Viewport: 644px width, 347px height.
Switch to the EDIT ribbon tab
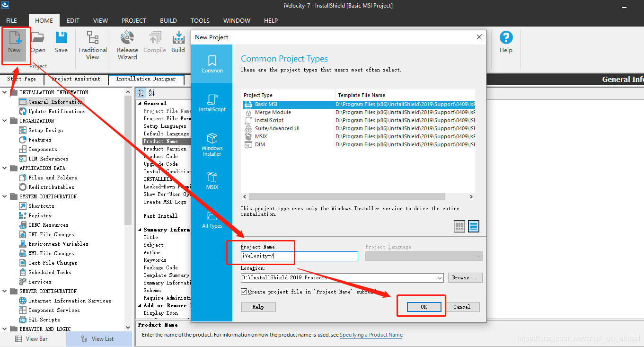click(73, 21)
